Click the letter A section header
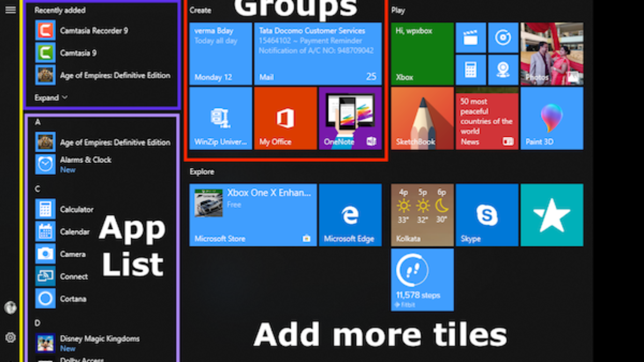Screen dimensions: 644x362 pyautogui.click(x=38, y=122)
